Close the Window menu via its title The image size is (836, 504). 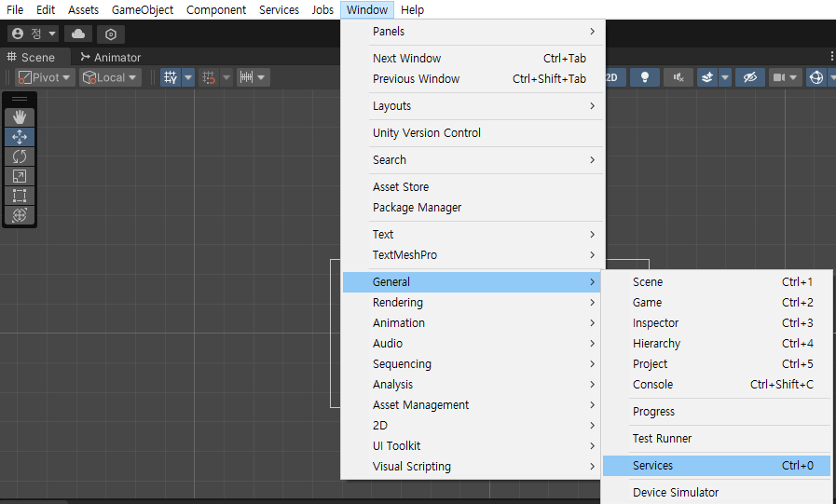click(x=367, y=9)
